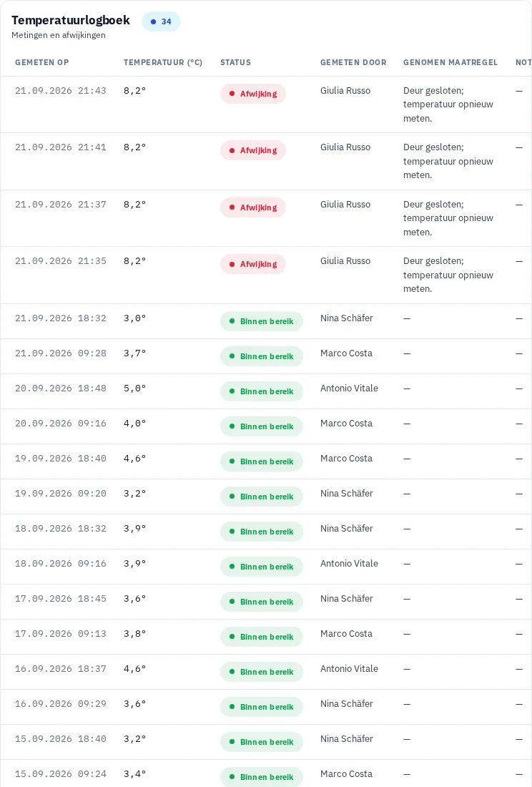Click the Deur gesloten measure text at 21:41

pyautogui.click(x=448, y=162)
